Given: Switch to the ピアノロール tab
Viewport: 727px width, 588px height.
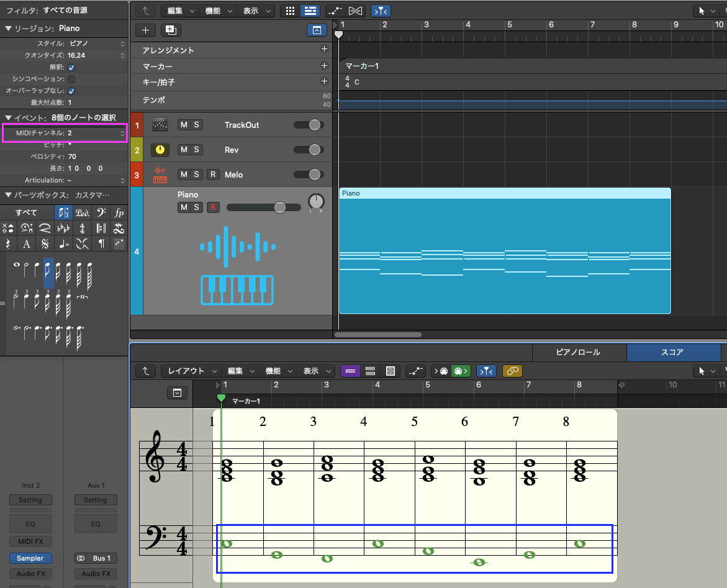Looking at the screenshot, I should click(579, 352).
